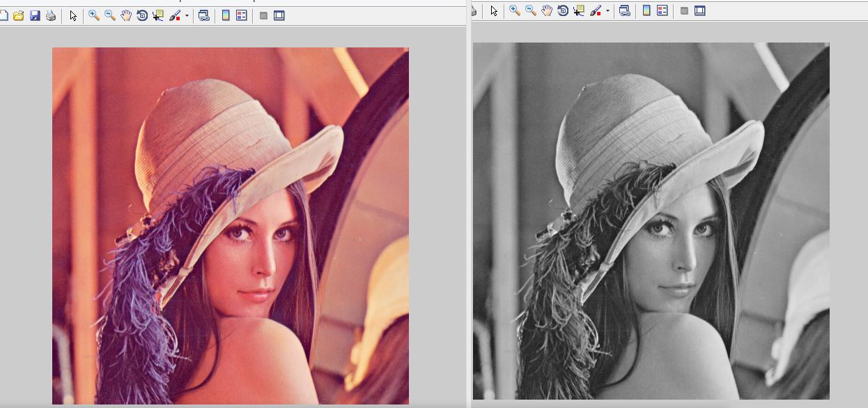Insert Legend icon in left window
Screen dimensions: 868x408
point(242,15)
